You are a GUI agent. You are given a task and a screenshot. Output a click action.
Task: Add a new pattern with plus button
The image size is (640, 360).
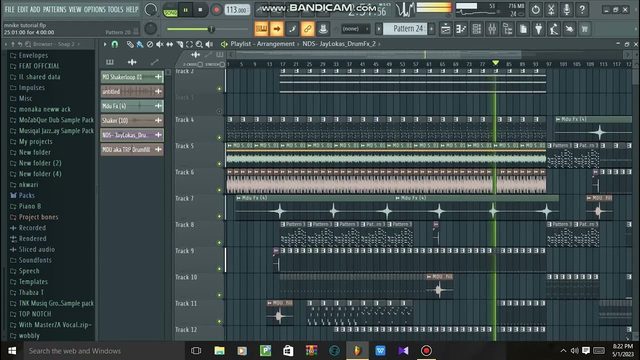coord(432,29)
